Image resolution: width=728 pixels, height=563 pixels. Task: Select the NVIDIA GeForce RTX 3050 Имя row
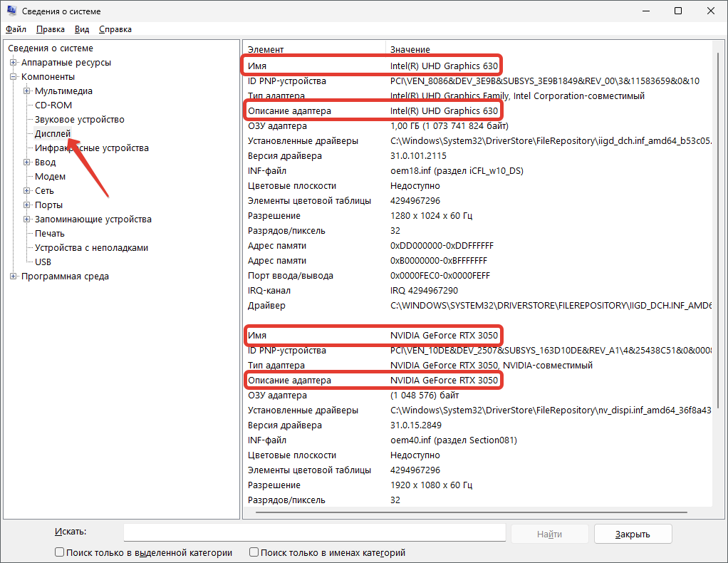coord(478,336)
